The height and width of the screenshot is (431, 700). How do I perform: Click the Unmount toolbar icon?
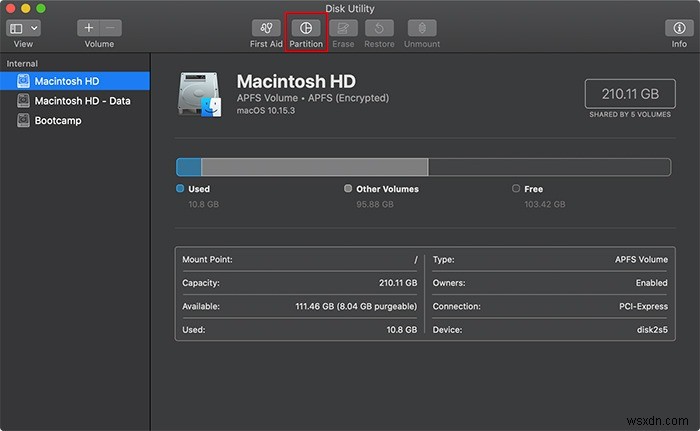coord(422,28)
